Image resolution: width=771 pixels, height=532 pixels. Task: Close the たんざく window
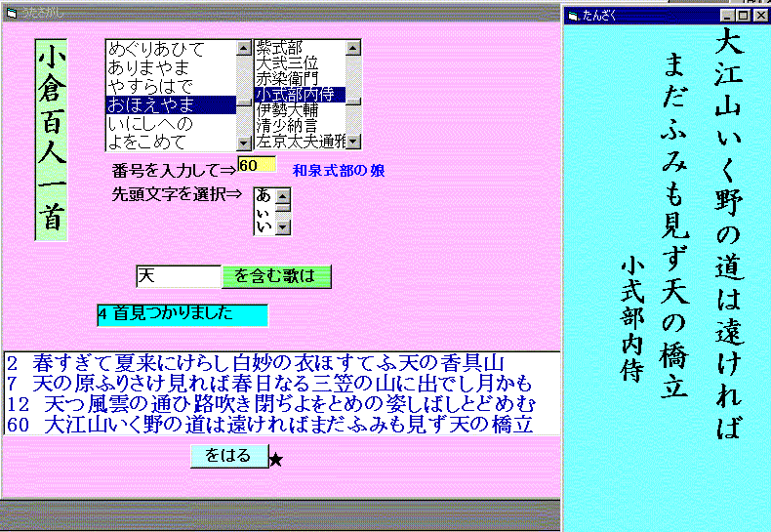760,16
